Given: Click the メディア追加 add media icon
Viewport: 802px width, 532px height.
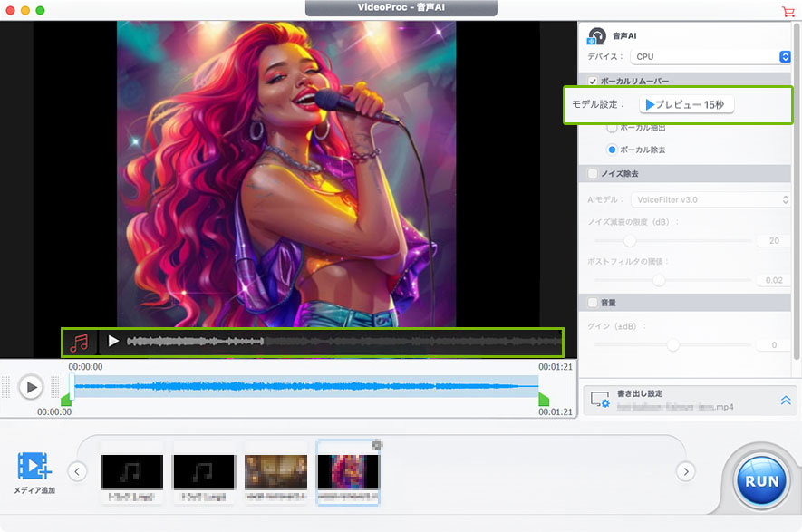Looking at the screenshot, I should click(x=34, y=467).
